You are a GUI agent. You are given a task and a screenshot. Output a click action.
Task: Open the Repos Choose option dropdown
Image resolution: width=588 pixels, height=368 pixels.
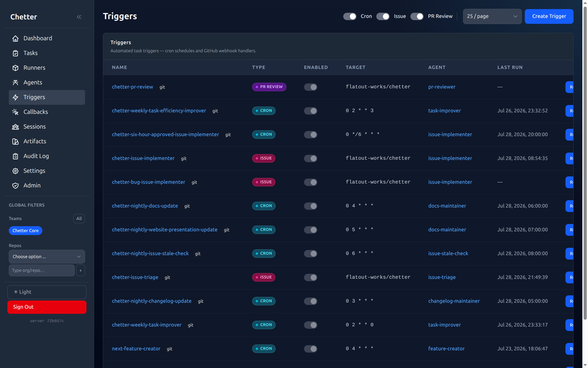pyautogui.click(x=47, y=257)
